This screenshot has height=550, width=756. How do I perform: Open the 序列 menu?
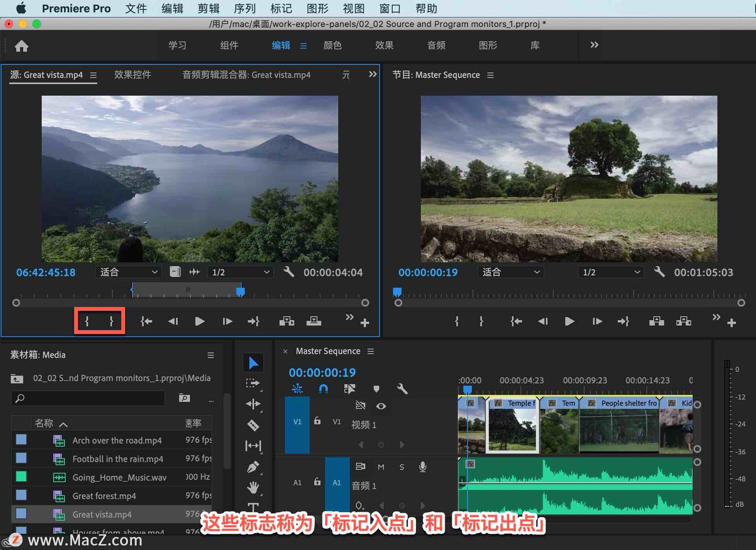[x=245, y=8]
